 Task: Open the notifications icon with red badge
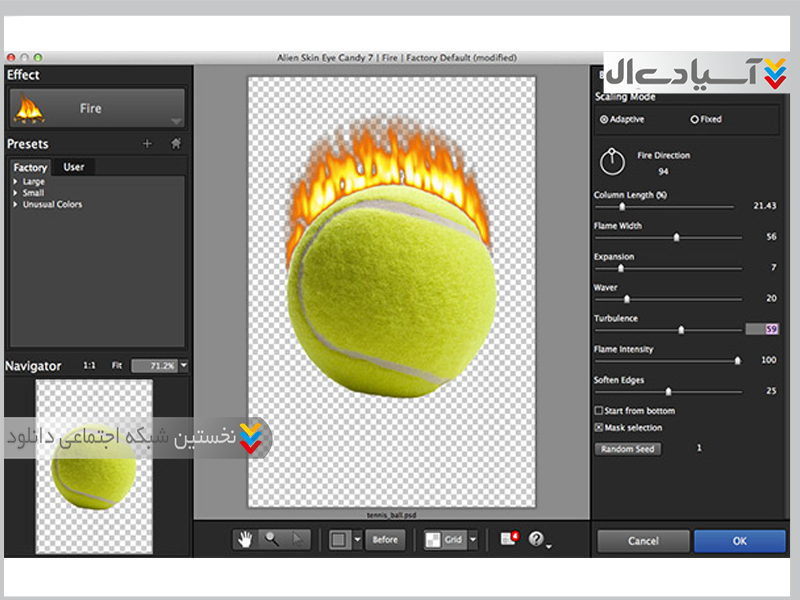pos(509,539)
